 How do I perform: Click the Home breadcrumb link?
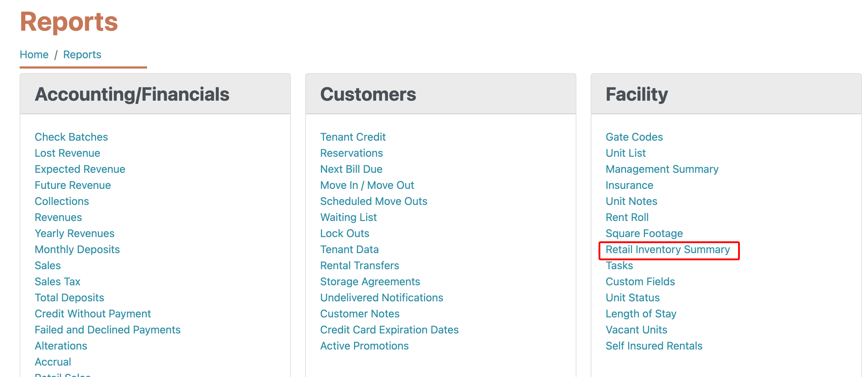[34, 55]
